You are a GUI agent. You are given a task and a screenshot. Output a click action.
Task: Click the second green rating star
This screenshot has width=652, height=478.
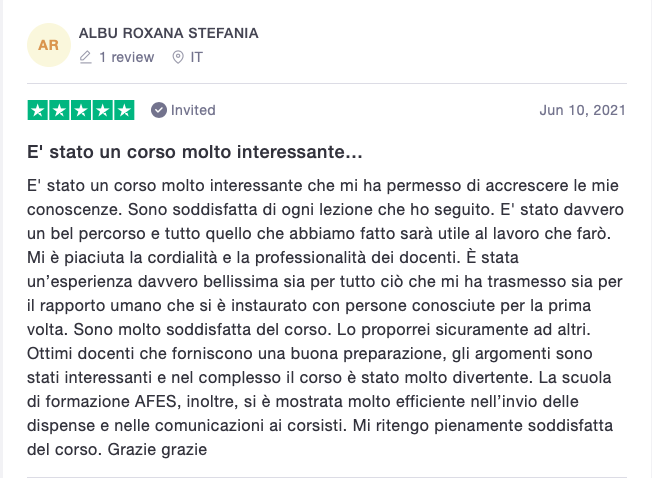(x=59, y=110)
